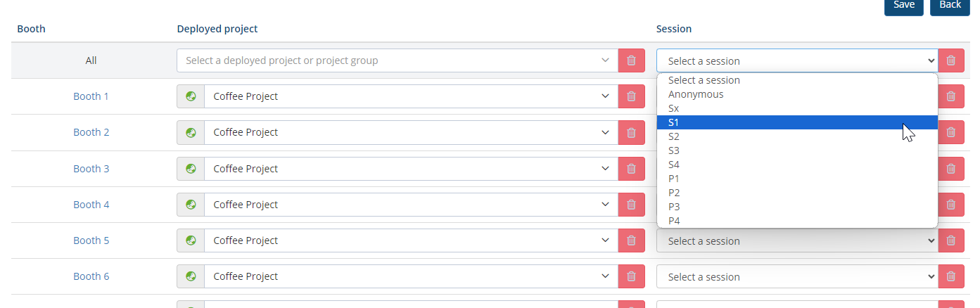
Task: Click the green globe icon in Booth 2
Action: pyautogui.click(x=191, y=132)
